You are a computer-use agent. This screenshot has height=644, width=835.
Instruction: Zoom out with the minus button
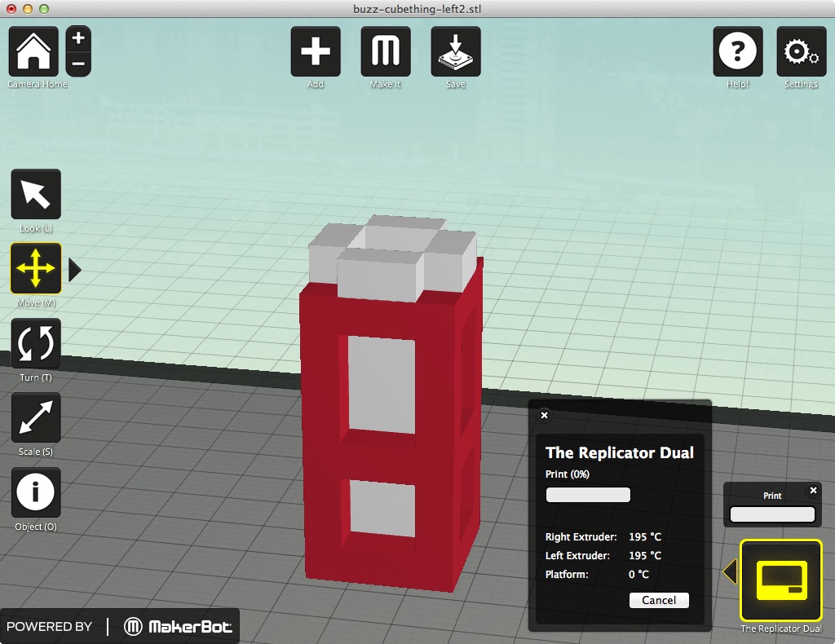click(78, 64)
